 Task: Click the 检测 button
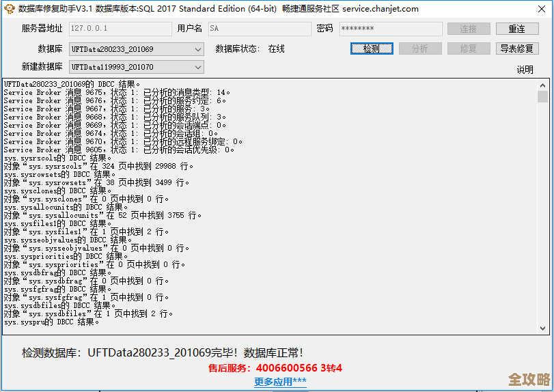[372, 48]
